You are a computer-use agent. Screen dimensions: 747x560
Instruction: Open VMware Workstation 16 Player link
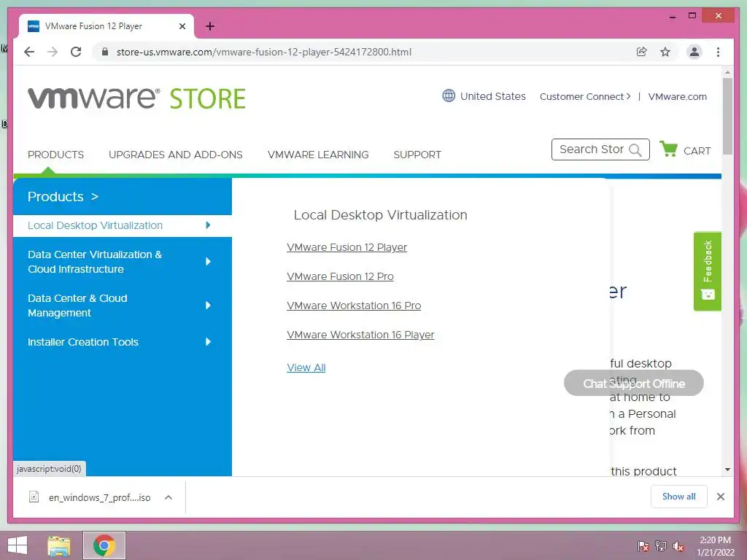pos(360,335)
